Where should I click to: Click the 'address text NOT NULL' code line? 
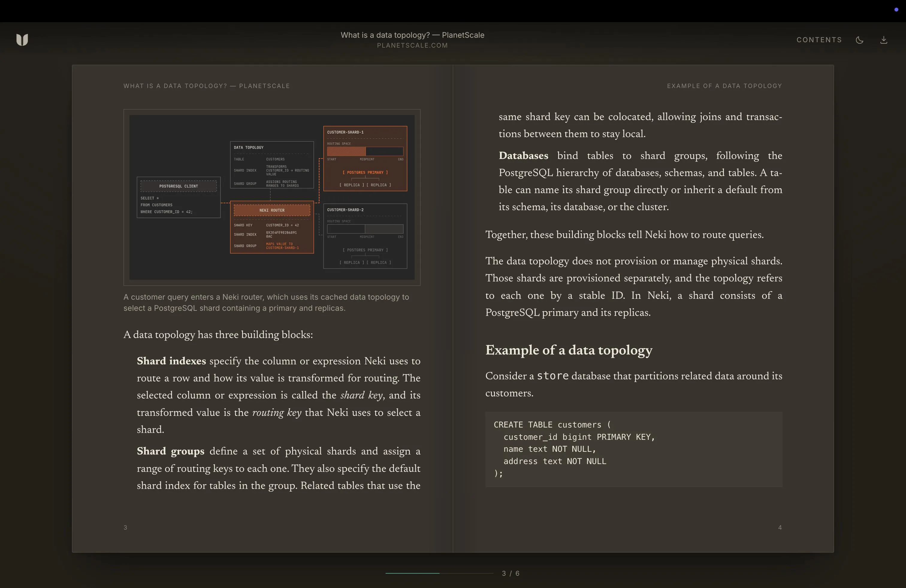click(x=555, y=461)
